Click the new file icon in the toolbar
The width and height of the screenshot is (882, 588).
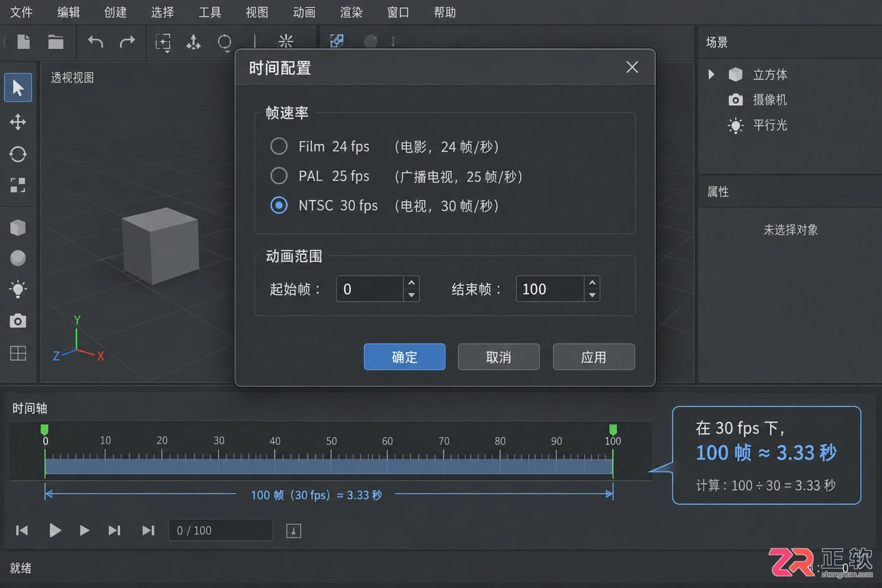click(23, 42)
